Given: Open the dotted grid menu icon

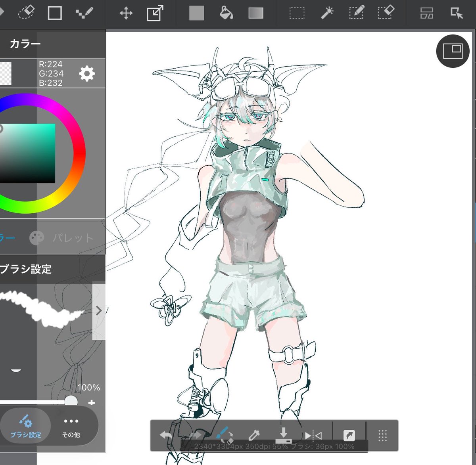Looking at the screenshot, I should coord(382,436).
